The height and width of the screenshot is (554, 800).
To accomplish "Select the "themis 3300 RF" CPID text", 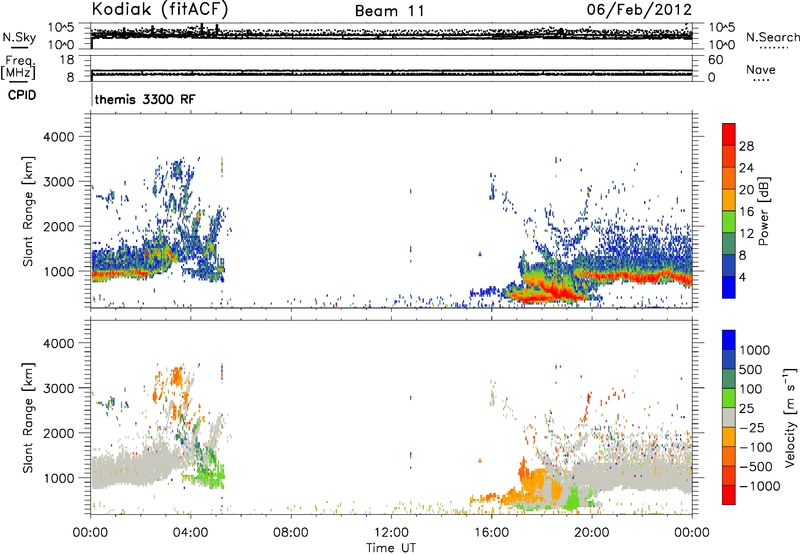I will tap(145, 99).
